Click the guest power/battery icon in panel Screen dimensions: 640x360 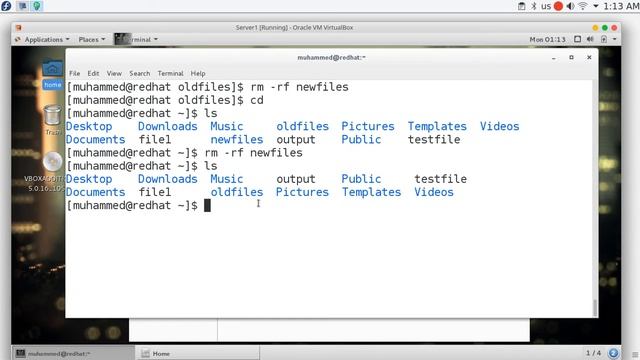[604, 39]
